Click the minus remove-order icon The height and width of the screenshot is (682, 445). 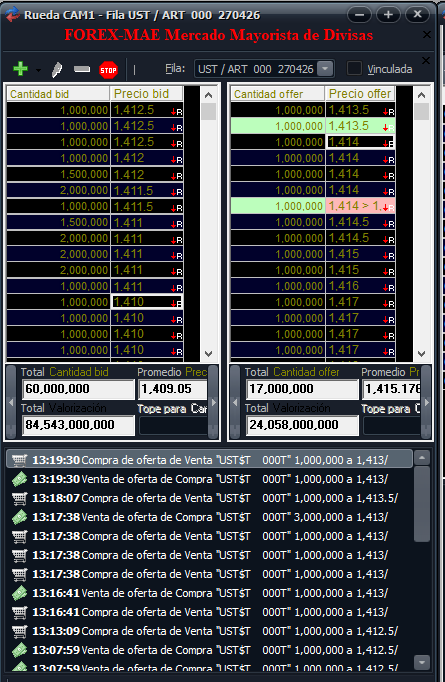tap(82, 69)
